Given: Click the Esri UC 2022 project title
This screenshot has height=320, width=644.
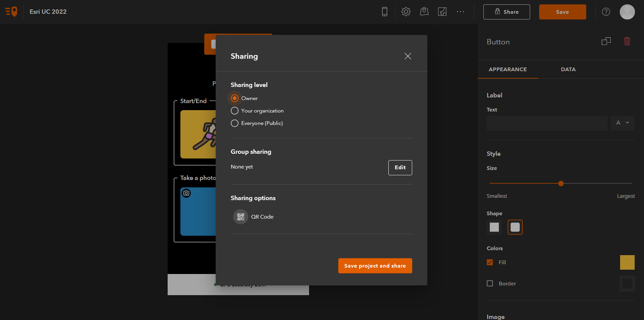Looking at the screenshot, I should 48,12.
